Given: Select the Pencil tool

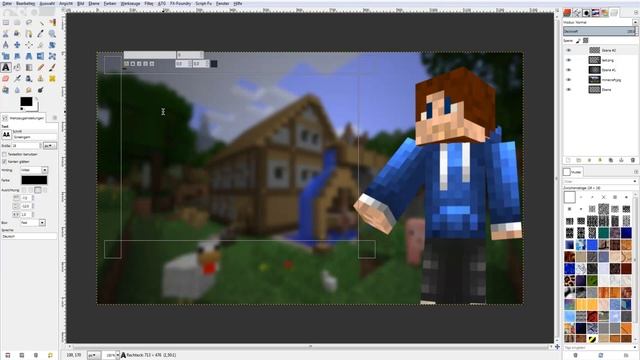Looking at the screenshot, I should 41,67.
